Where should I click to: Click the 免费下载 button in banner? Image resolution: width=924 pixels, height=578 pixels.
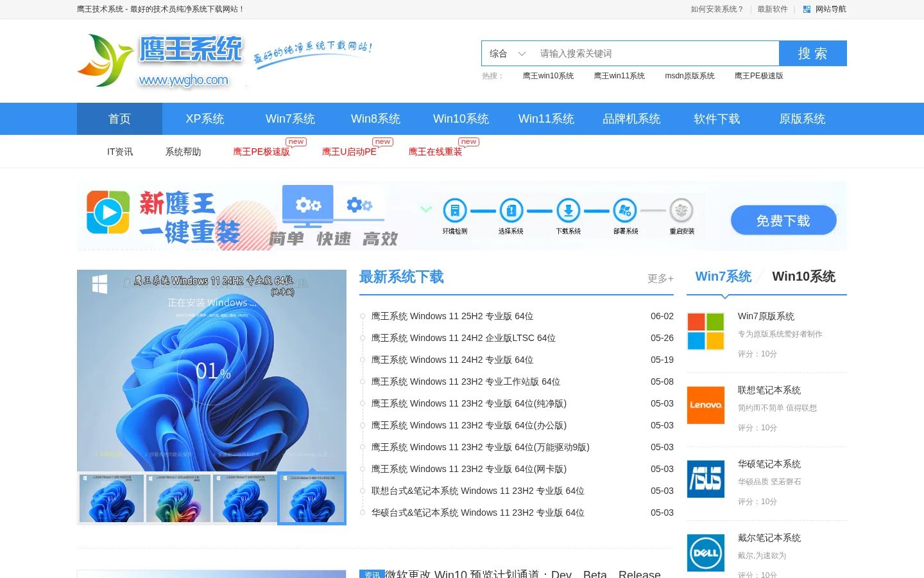(x=783, y=220)
